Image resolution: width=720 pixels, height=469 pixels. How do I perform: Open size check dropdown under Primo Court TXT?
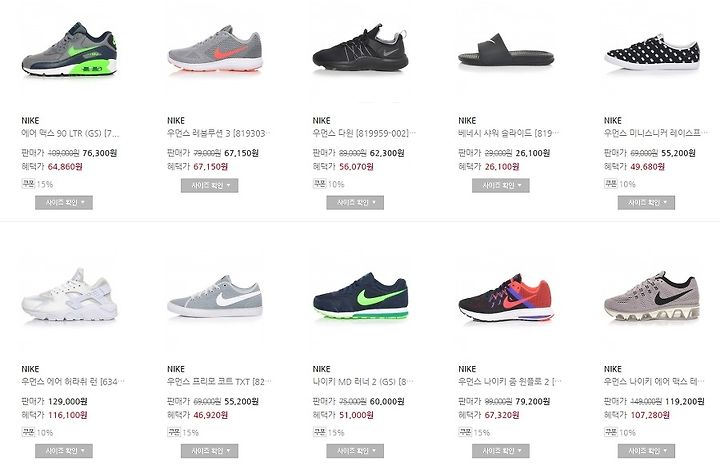tap(209, 451)
